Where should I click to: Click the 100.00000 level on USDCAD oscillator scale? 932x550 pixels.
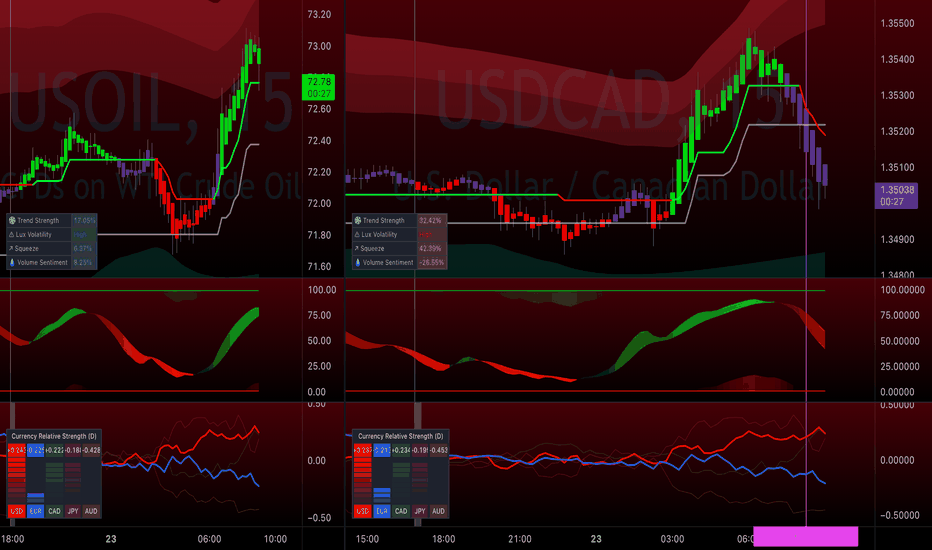click(x=902, y=290)
